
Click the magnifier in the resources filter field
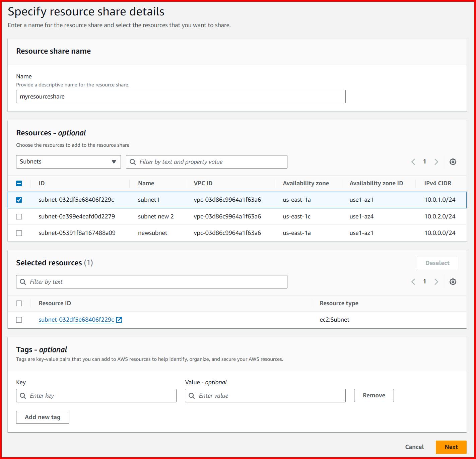point(133,161)
